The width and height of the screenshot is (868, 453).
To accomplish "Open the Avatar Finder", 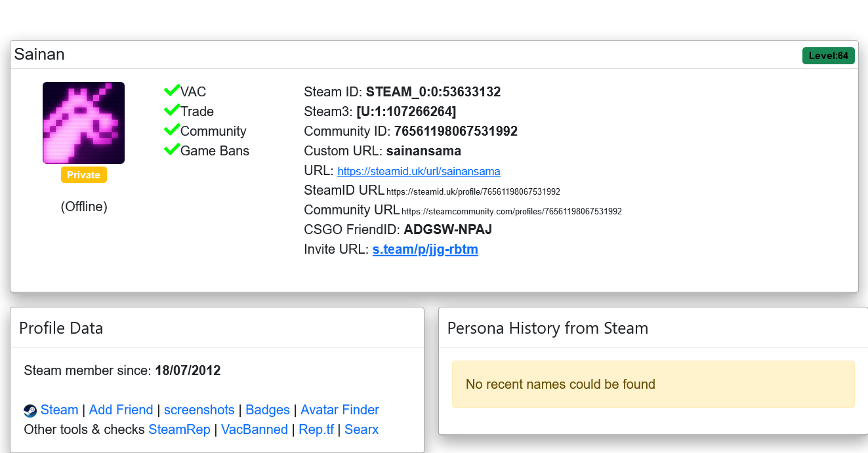I will tap(340, 410).
